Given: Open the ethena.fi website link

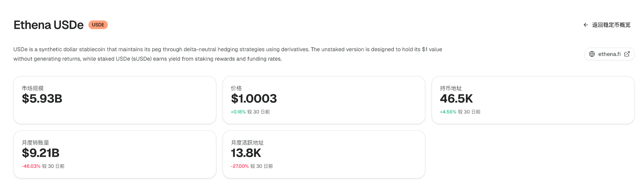Looking at the screenshot, I should tap(609, 54).
